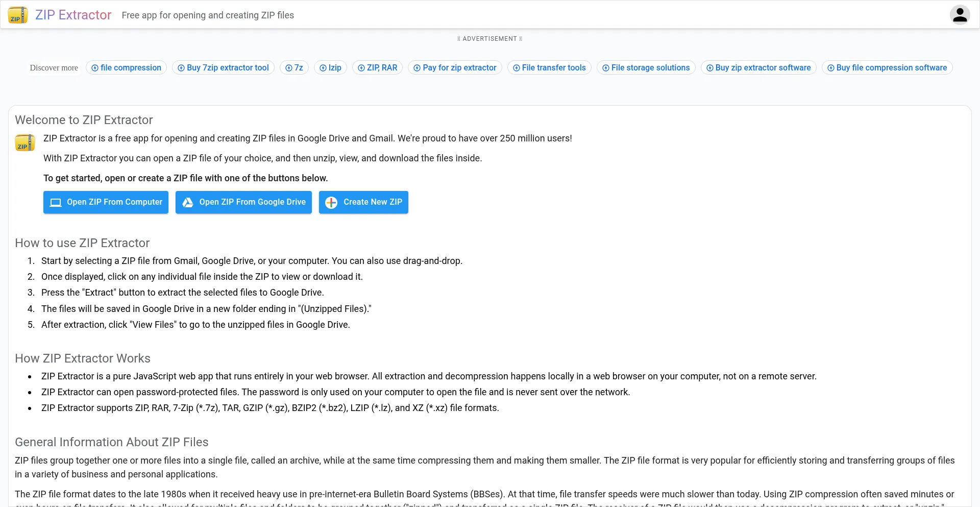Click the circle icon on file compression chip
Image resolution: width=980 pixels, height=507 pixels.
95,68
